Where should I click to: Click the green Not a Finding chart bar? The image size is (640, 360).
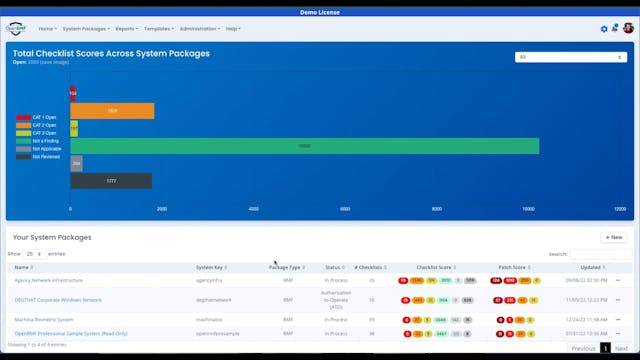pos(304,146)
